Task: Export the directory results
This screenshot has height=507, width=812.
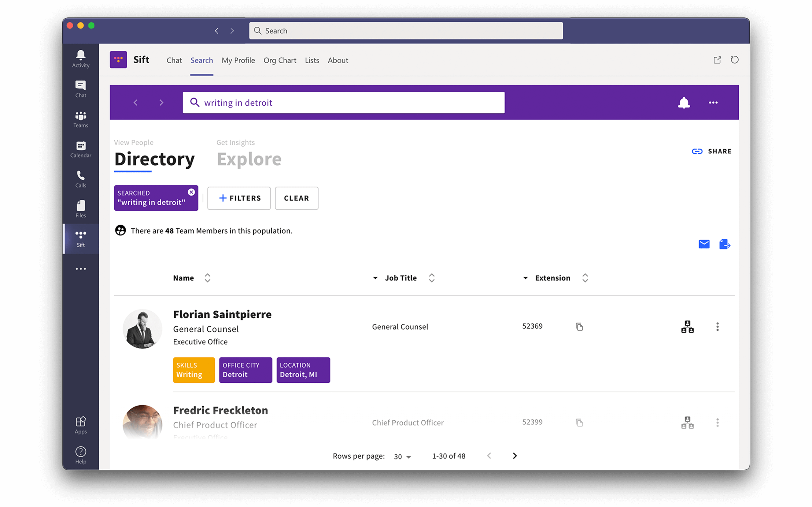Action: 725,244
